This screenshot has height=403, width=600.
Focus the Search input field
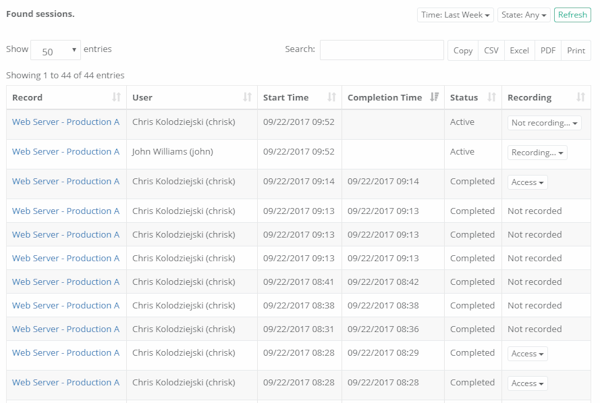(x=381, y=50)
